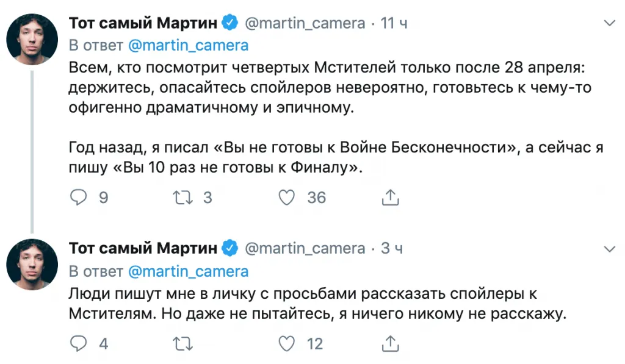The image size is (625, 364).
Task: Like the second tweet with 12 likes
Action: click(287, 344)
